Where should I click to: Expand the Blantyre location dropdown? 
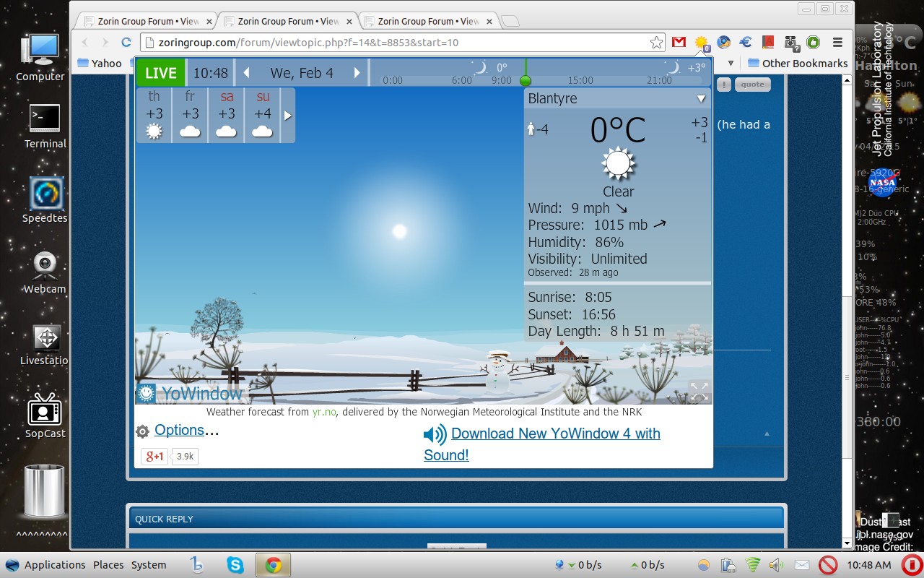click(x=700, y=99)
